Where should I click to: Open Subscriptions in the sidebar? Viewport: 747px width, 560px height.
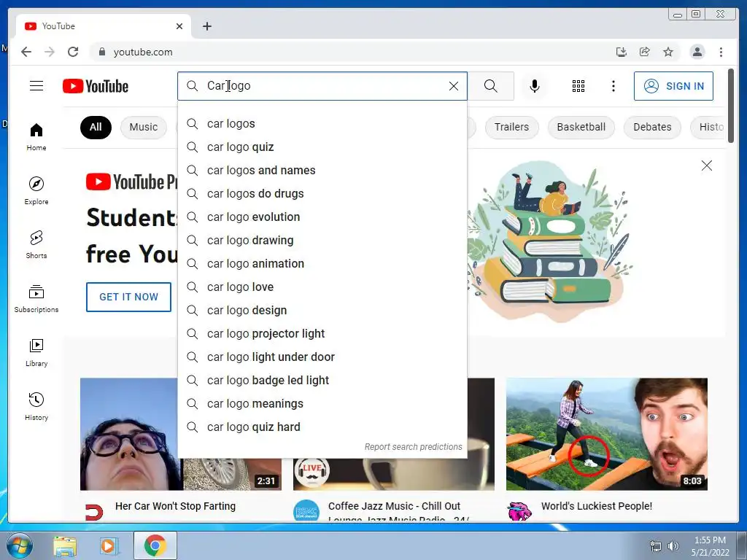36,298
